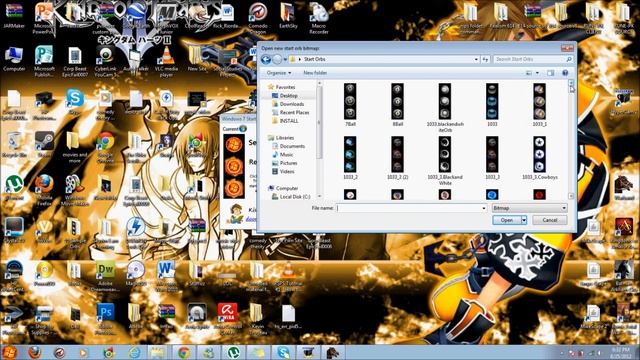The width and height of the screenshot is (640, 360).
Task: Open Internet Explorer from the taskbar
Action: [x=135, y=352]
